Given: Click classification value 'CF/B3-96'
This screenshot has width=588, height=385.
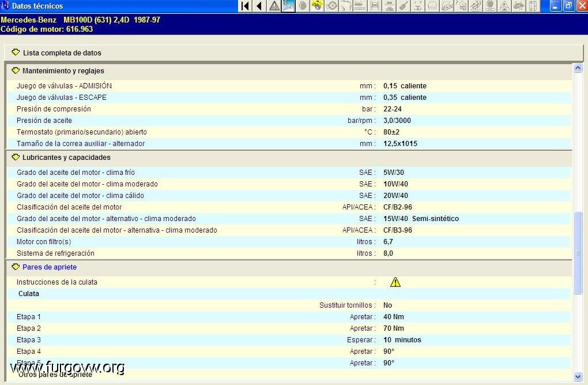Looking at the screenshot, I should 398,230.
